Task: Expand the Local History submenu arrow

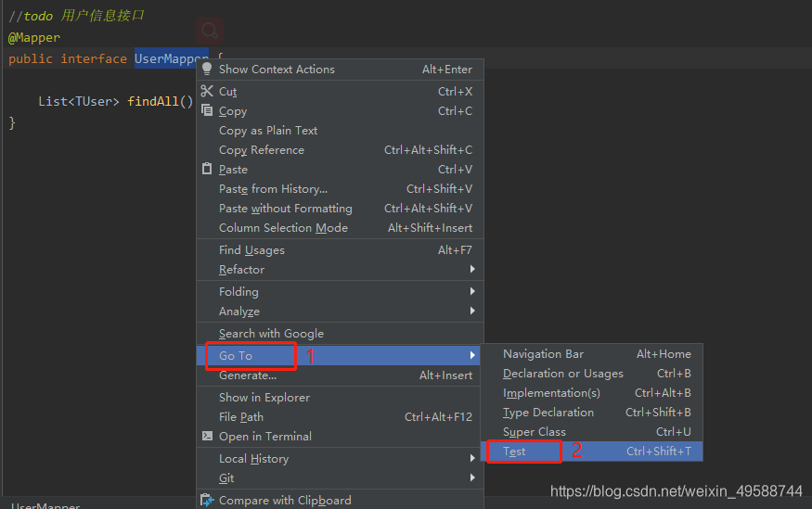Action: (472, 458)
